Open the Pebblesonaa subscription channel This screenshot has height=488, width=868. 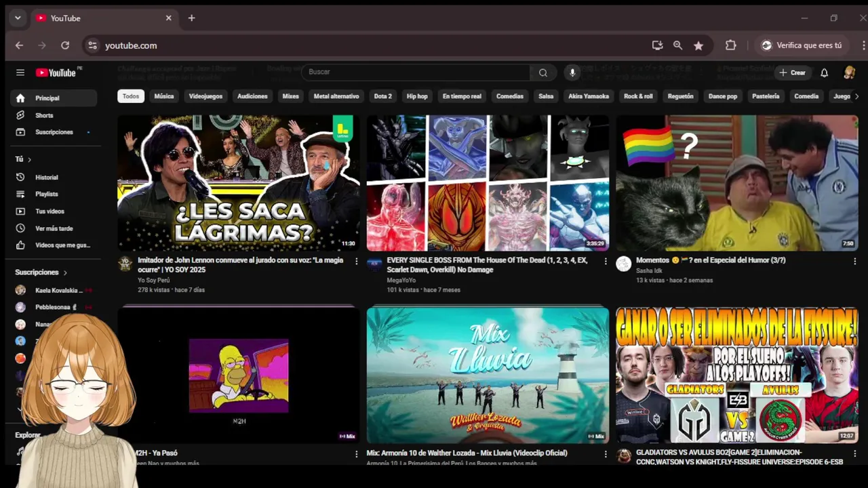[54, 307]
